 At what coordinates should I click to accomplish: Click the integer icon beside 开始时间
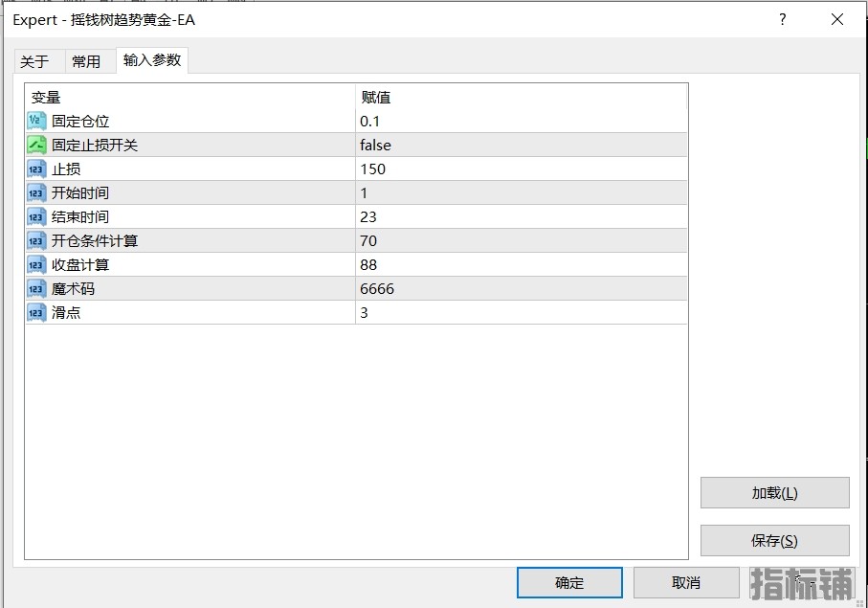coord(36,192)
